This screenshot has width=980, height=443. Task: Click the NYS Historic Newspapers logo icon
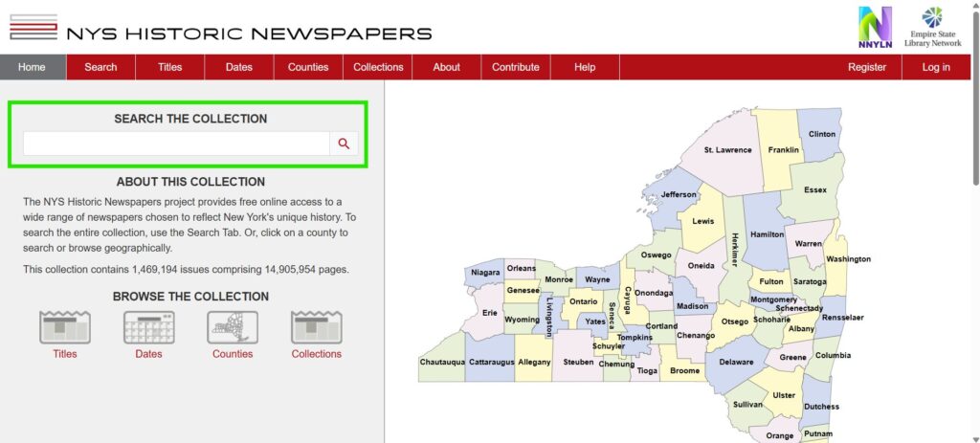point(33,27)
